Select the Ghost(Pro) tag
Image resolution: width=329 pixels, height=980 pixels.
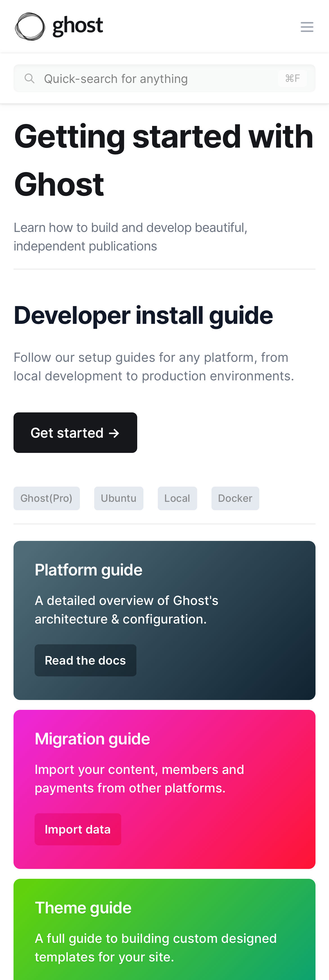pos(47,498)
